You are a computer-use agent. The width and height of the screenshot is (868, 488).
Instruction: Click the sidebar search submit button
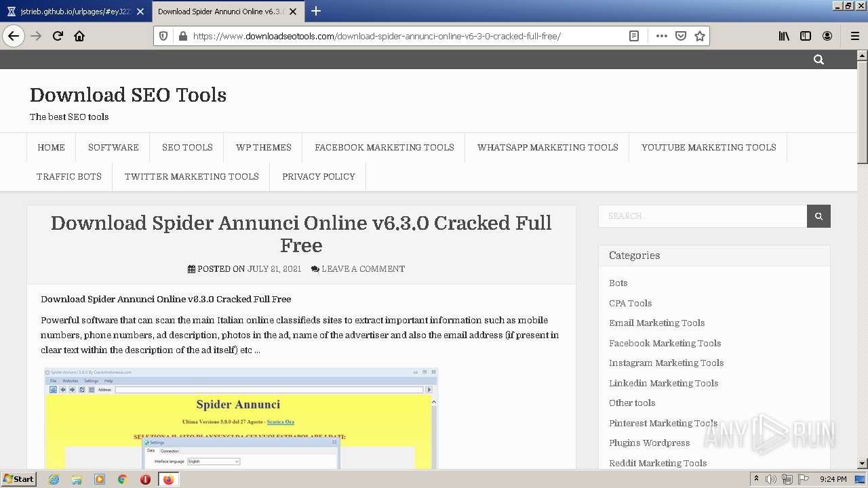coord(818,216)
